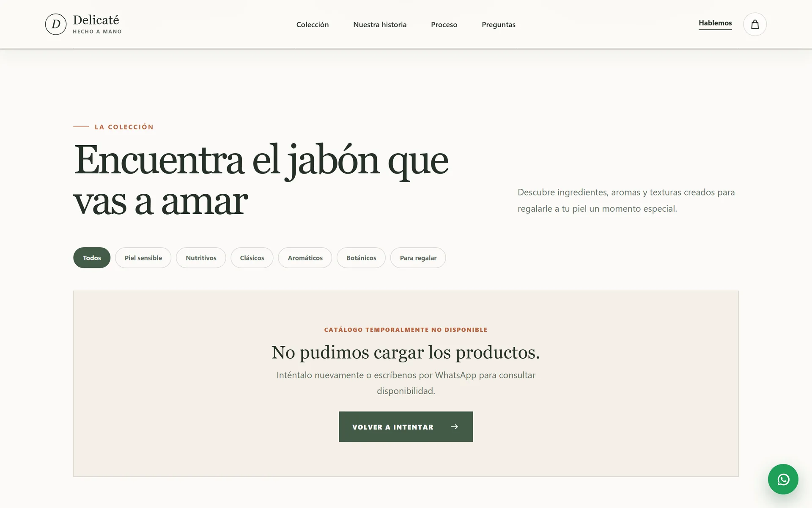Open the WhatsApp chat floating button
812x508 pixels.
(783, 479)
